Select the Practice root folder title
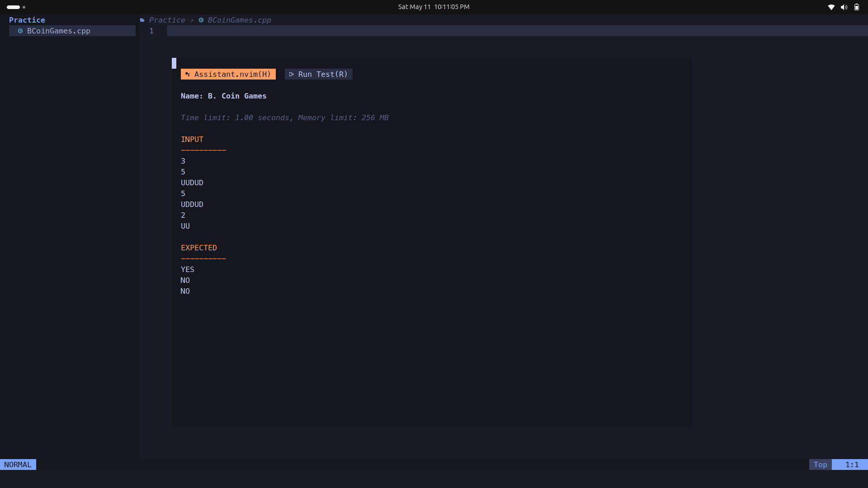The width and height of the screenshot is (868, 488). tap(27, 20)
